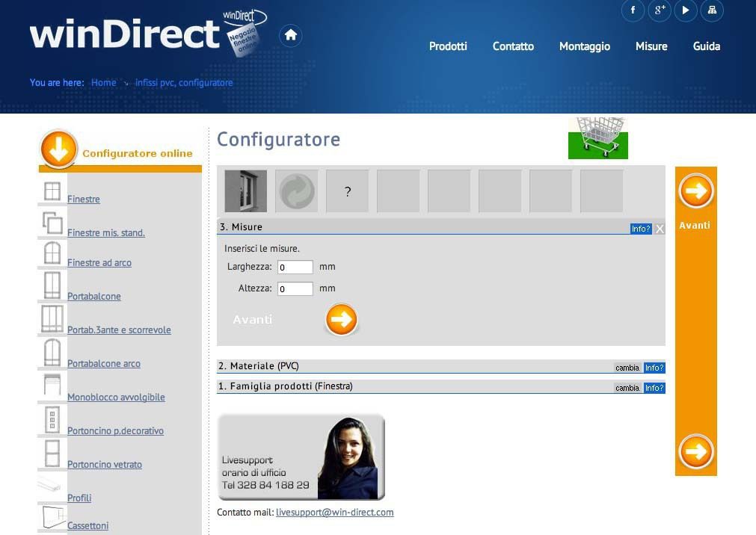Open the Google Plus icon
The height and width of the screenshot is (535, 756).
(x=659, y=10)
